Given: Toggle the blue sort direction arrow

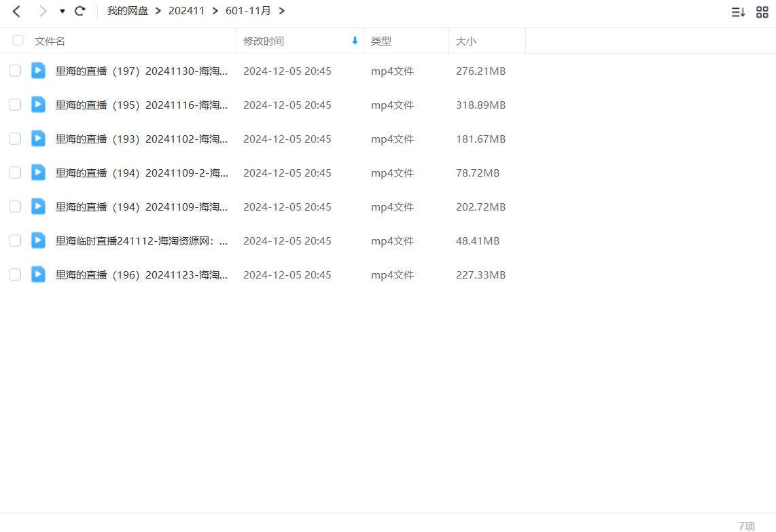Looking at the screenshot, I should (x=355, y=41).
